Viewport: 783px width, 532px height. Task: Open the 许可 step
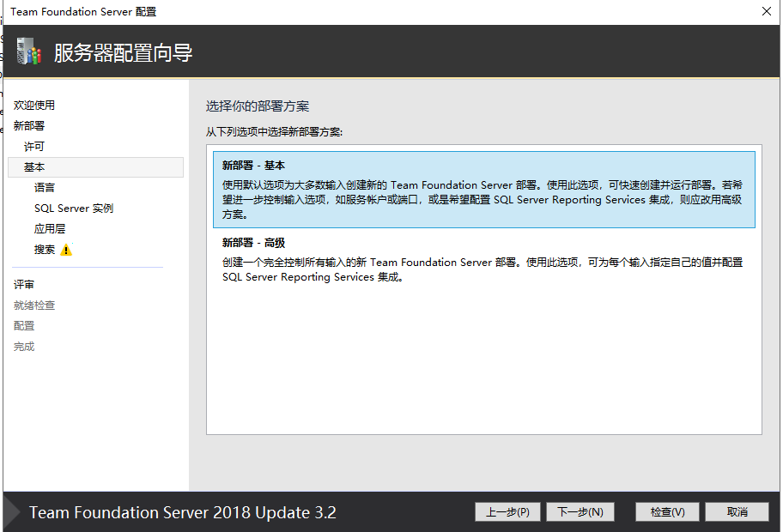coord(34,146)
